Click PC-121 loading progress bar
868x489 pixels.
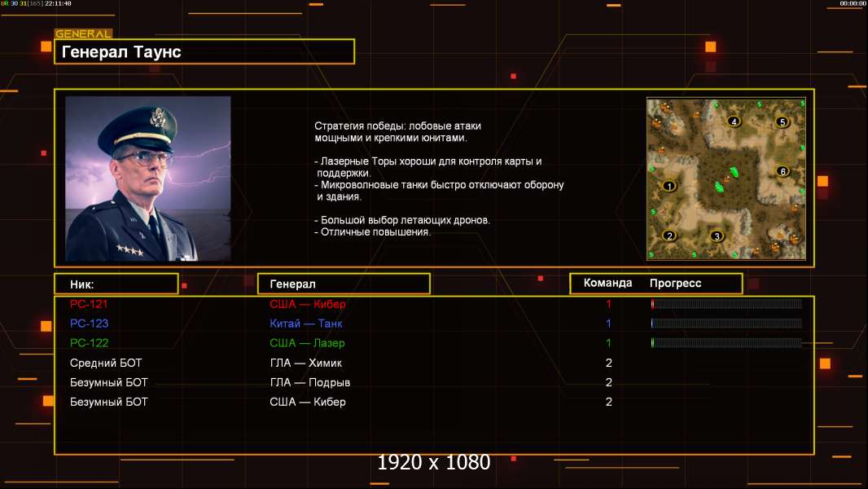point(726,303)
